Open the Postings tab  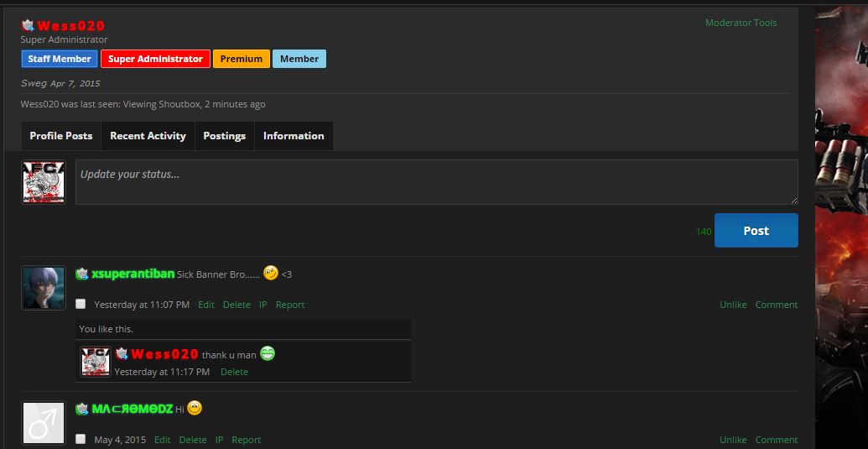224,136
